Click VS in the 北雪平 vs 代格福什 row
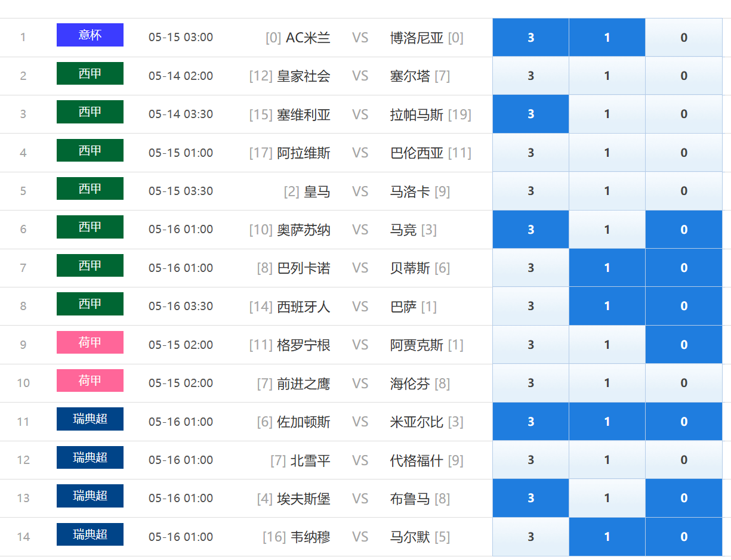 360,460
